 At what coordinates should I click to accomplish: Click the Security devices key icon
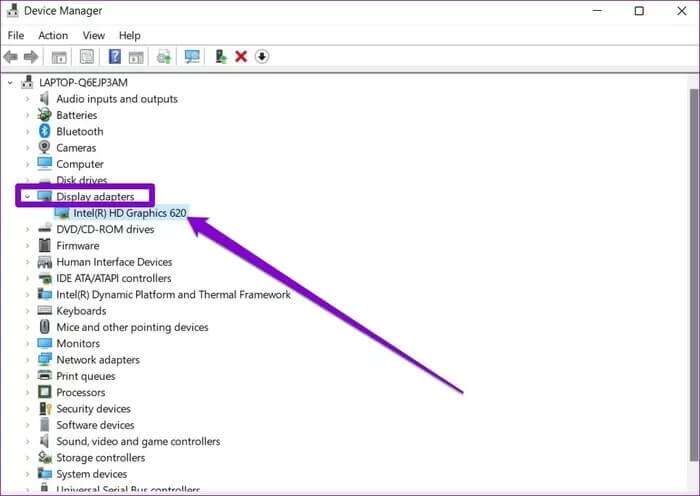(45, 408)
